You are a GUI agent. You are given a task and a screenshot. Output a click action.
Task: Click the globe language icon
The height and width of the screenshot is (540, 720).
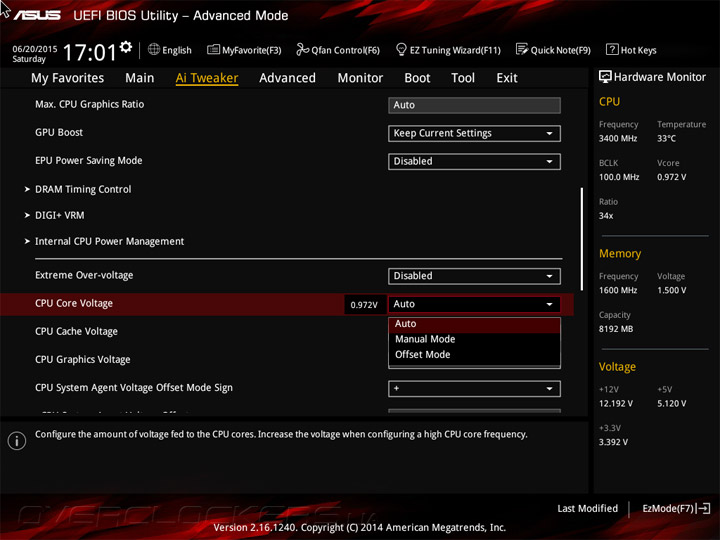154,49
